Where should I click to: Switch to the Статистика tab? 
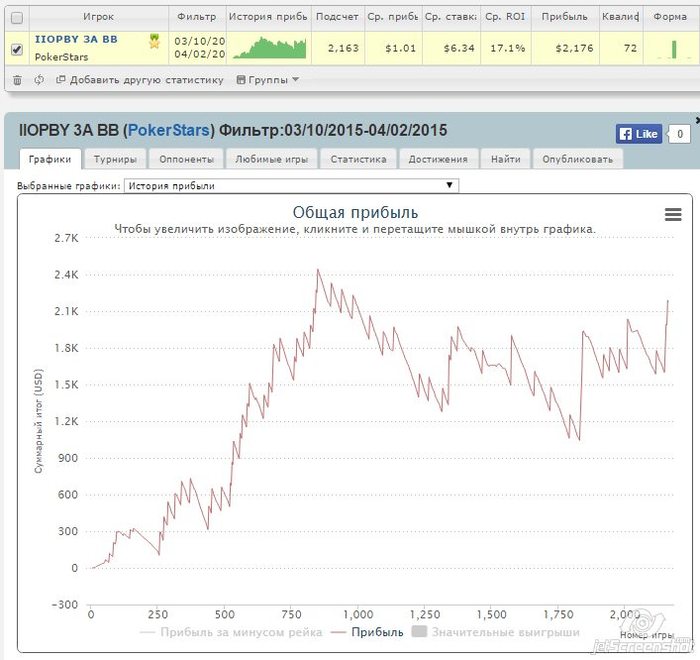point(358,159)
